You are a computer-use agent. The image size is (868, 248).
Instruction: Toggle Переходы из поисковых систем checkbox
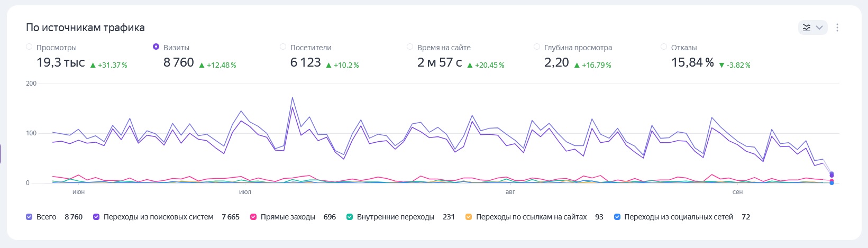[96, 217]
